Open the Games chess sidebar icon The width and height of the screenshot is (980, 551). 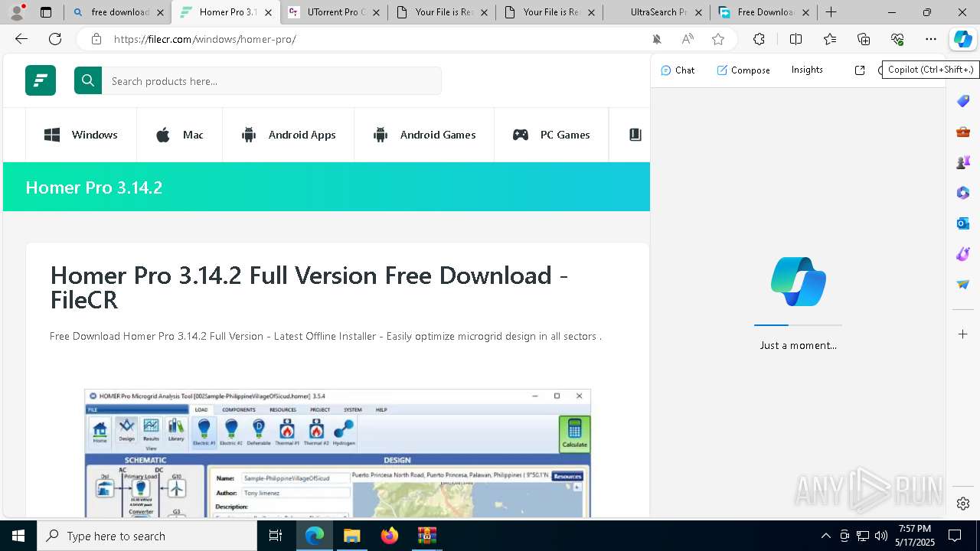pos(963,162)
